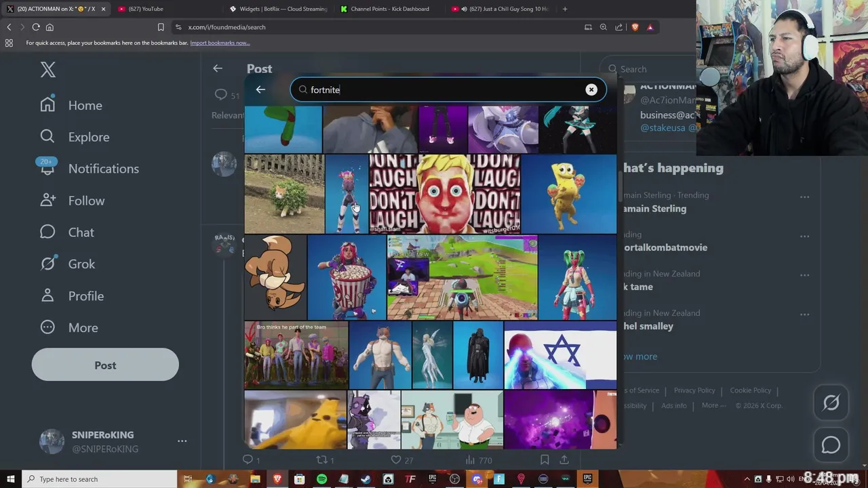Select 'Bro thinks he part of the team' GIF
This screenshot has height=488, width=868.
pyautogui.click(x=296, y=355)
